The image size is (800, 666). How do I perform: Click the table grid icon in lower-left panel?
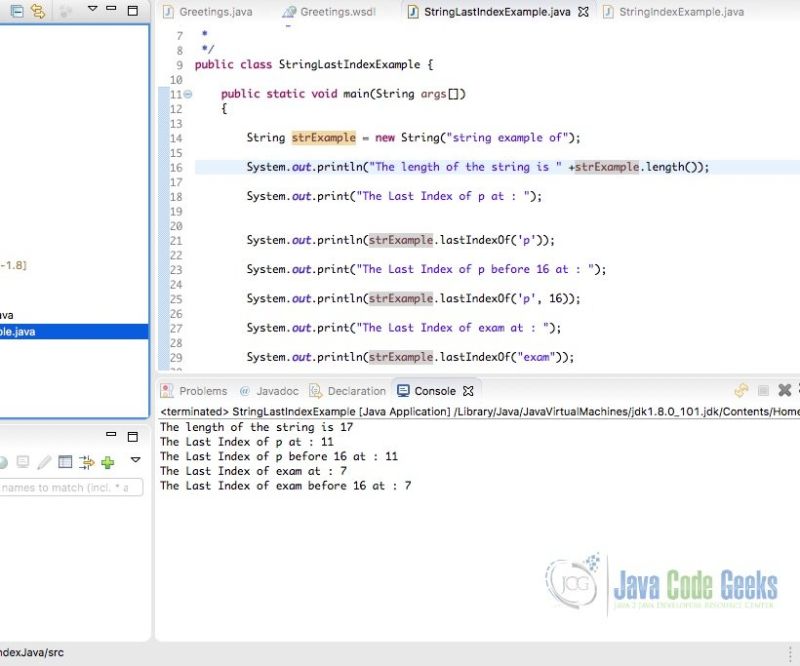[x=65, y=462]
